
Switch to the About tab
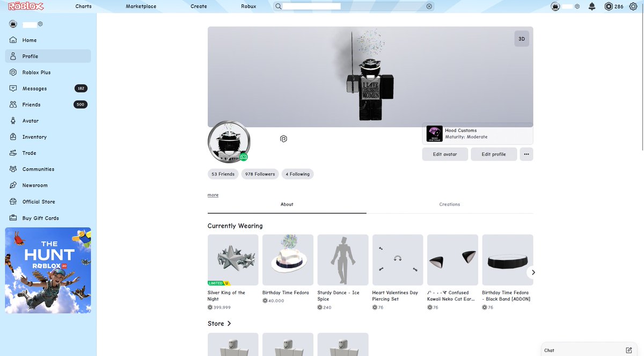tap(287, 205)
